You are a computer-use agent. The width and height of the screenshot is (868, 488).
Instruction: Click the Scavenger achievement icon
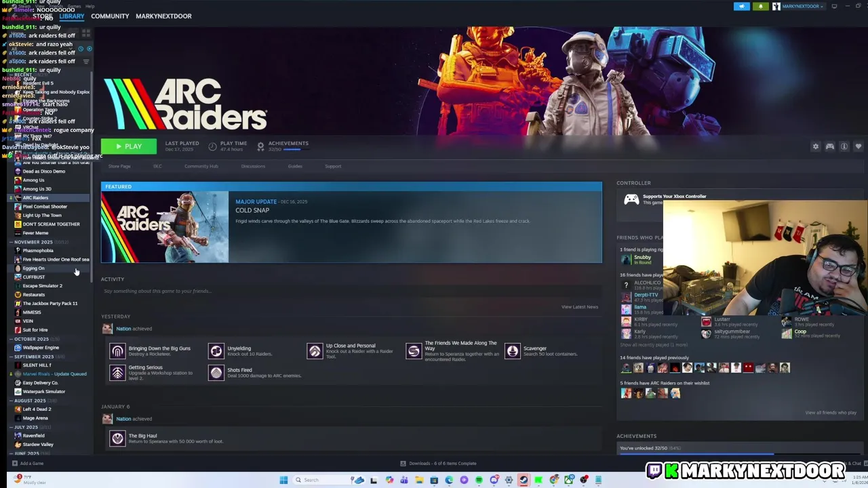tap(512, 351)
